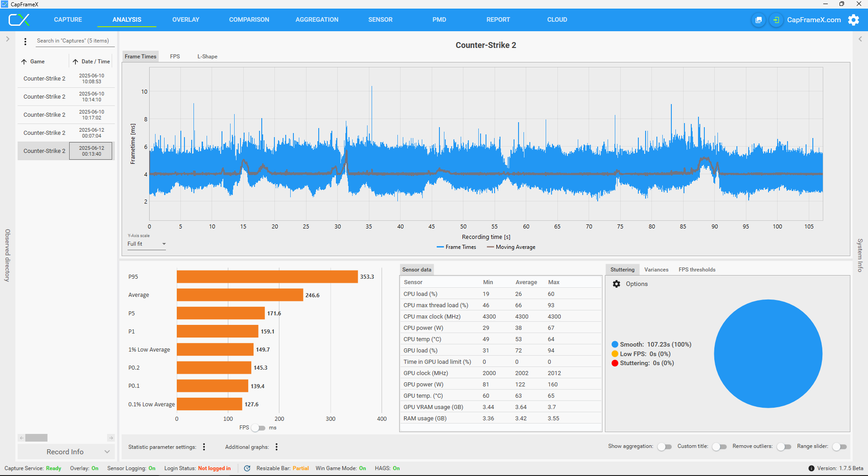
Task: Open the FPS thresholds tab
Action: point(697,270)
